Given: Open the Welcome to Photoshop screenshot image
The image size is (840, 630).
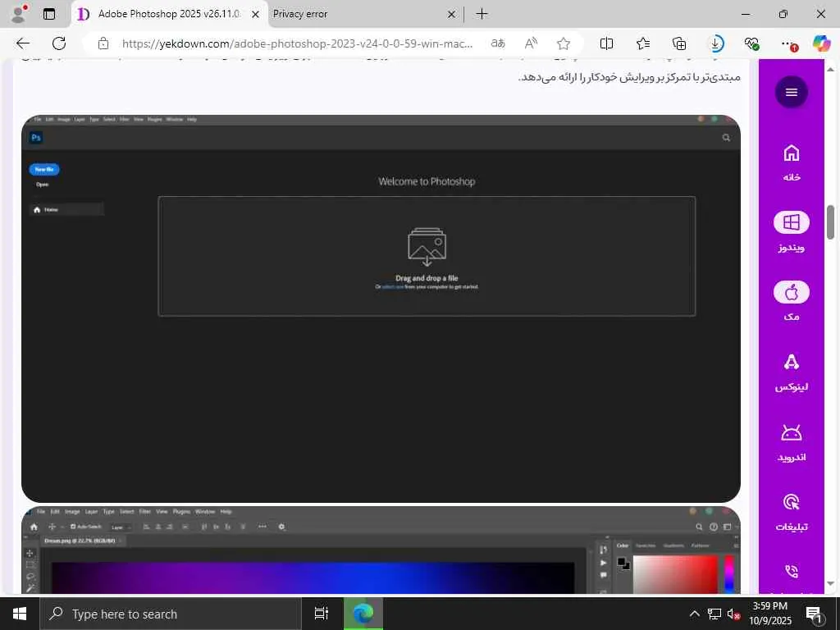Looking at the screenshot, I should pyautogui.click(x=381, y=308).
